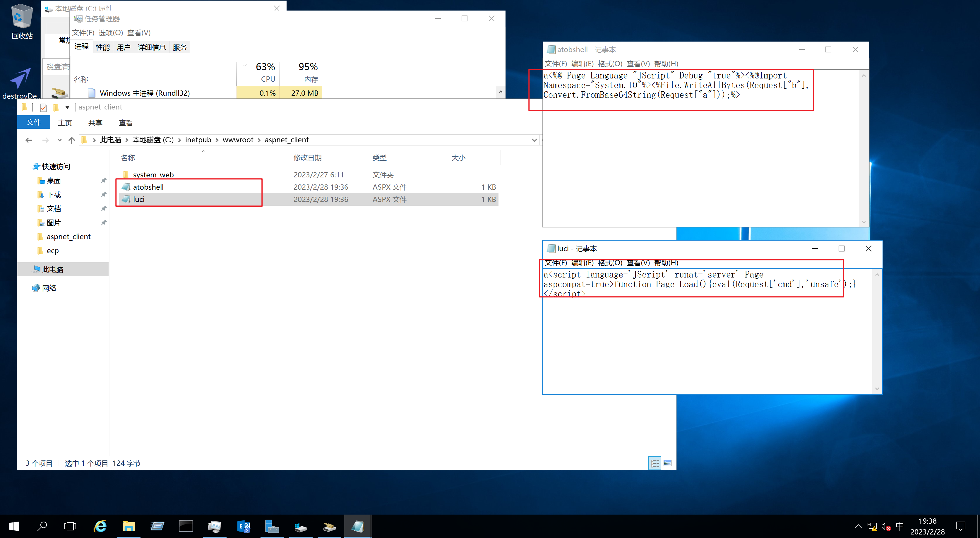Viewport: 980px width, 538px height.
Task: Click the luci Notepad vertical scrollbar down arrow
Action: (877, 388)
